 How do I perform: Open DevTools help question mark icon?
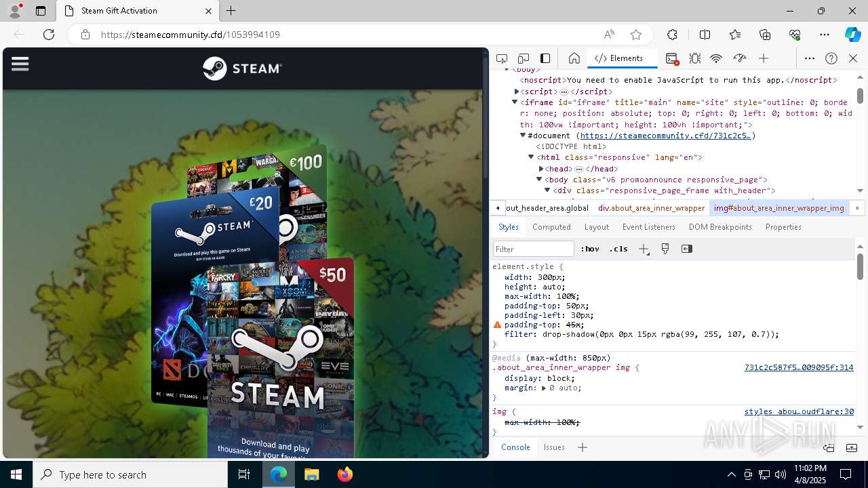click(x=831, y=58)
